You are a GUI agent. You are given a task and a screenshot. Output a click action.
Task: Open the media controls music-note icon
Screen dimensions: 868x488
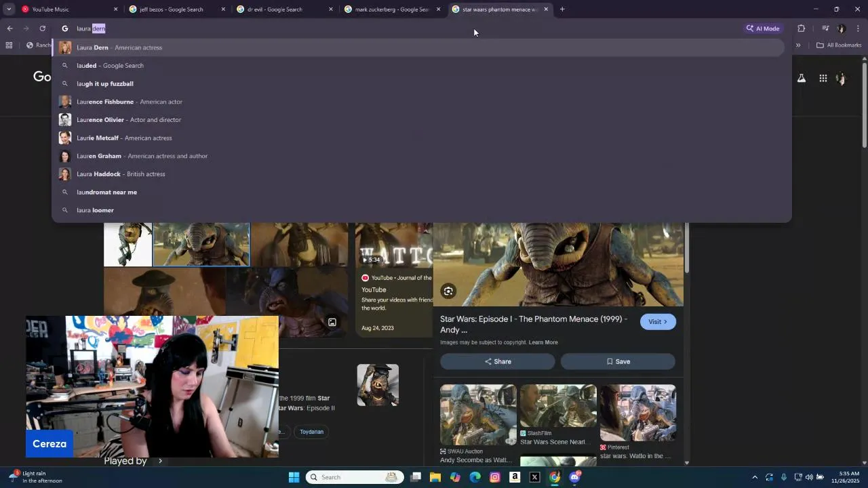click(825, 28)
